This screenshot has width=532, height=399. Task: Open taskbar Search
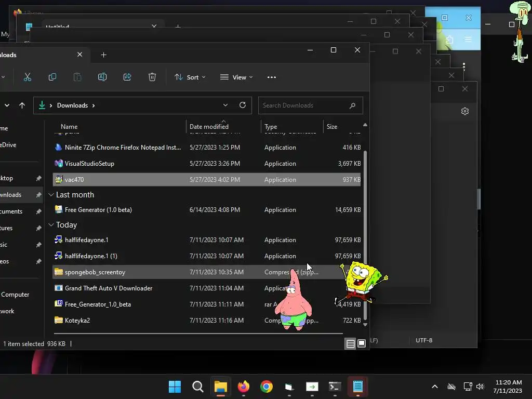click(198, 387)
